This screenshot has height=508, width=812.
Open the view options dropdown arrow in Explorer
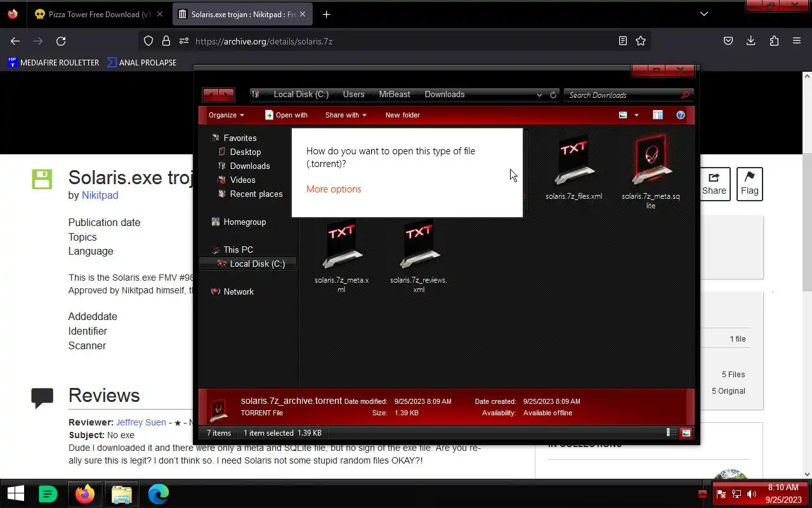coord(636,115)
